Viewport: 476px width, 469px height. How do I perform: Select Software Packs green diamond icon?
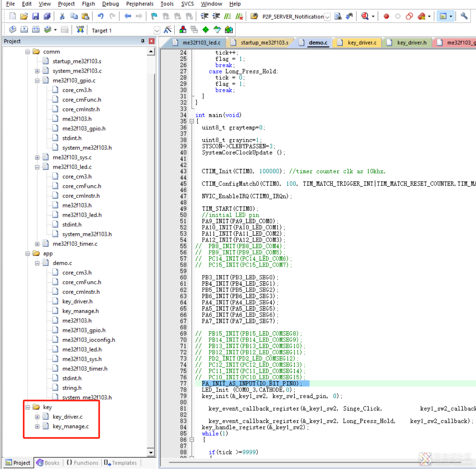click(206, 30)
